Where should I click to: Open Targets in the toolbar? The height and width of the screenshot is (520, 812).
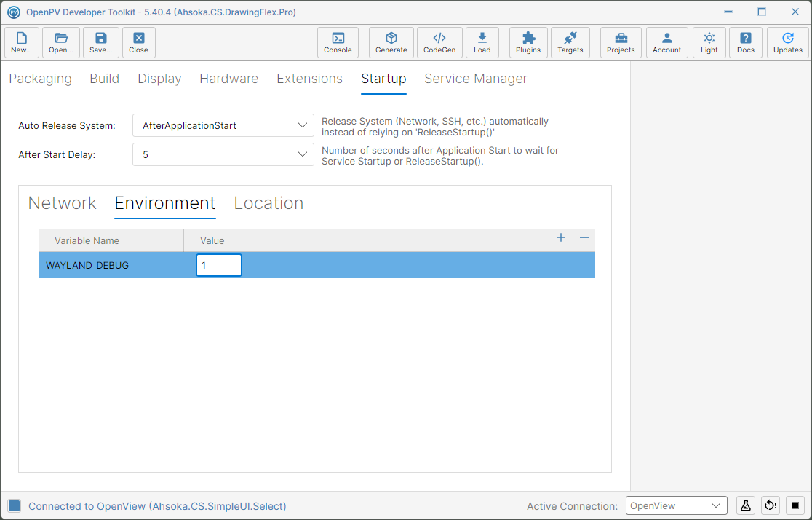coord(570,42)
